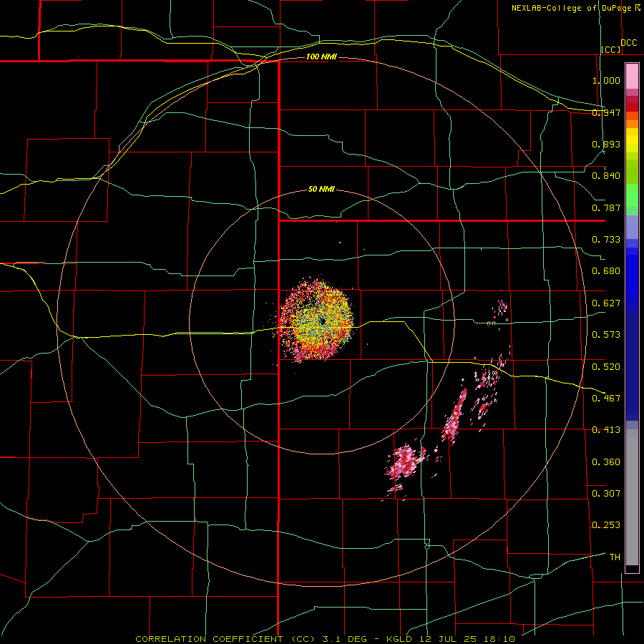This screenshot has height=644, width=644.
Task: Click the 0.467 value on the color scale
Action: [x=606, y=399]
